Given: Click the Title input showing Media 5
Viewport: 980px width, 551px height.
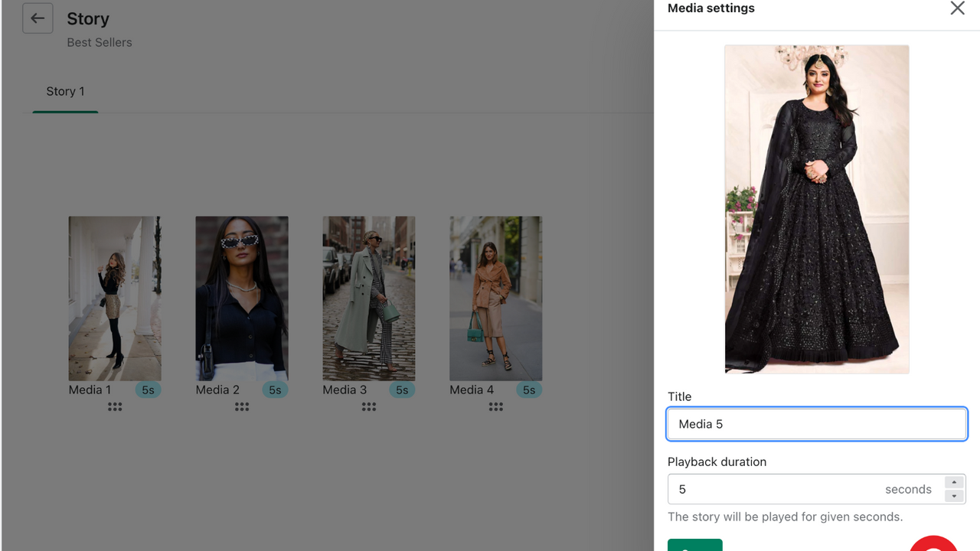Looking at the screenshot, I should (x=816, y=424).
